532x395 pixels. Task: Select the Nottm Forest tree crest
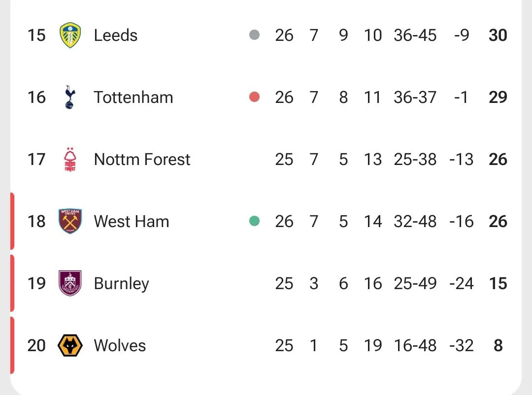click(x=70, y=160)
